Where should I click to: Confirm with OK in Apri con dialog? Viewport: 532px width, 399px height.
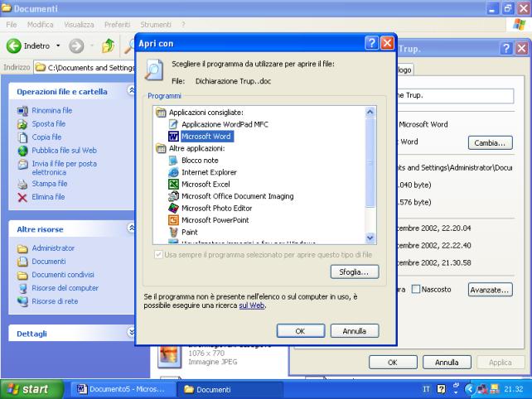tap(301, 331)
